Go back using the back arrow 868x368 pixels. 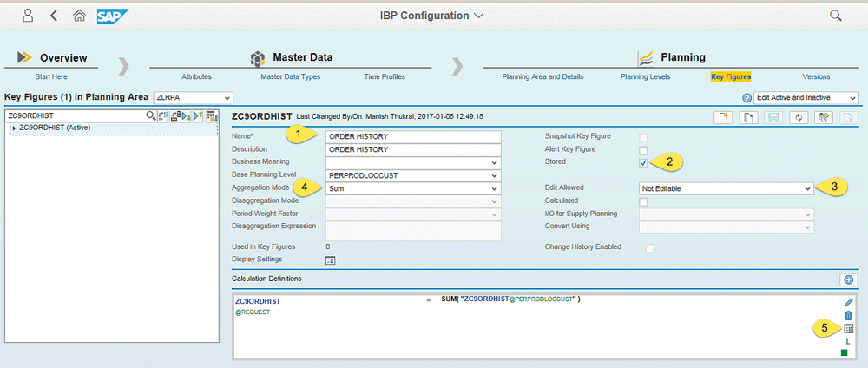(54, 16)
